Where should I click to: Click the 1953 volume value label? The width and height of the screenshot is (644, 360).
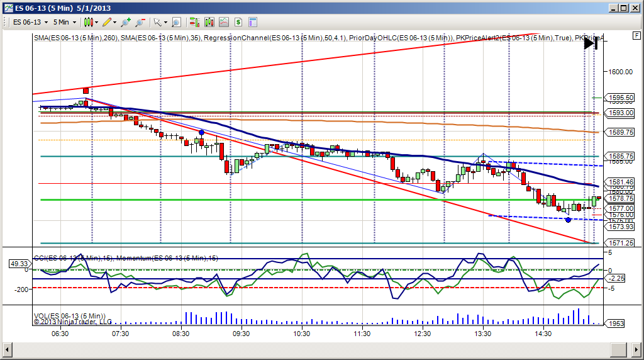(x=616, y=323)
